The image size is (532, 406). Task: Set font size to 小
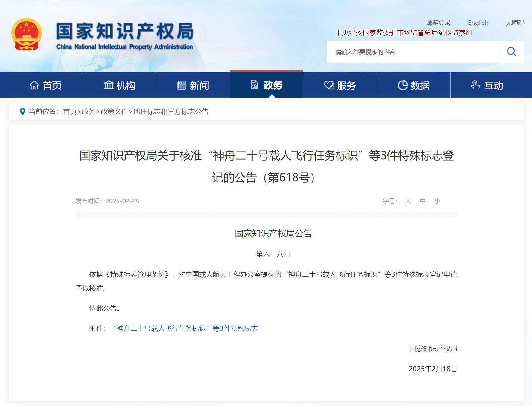(x=437, y=201)
